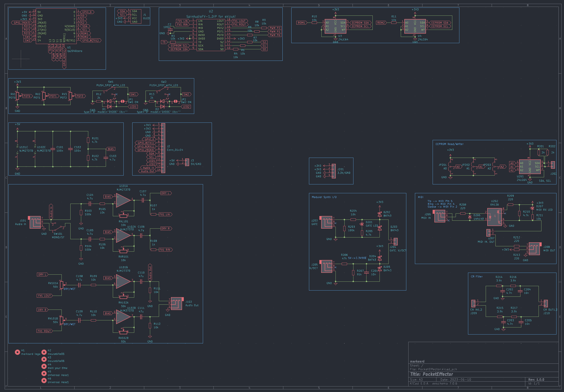
Task: Select the FV1 LOUT hierarchical label
Action: (240, 21)
